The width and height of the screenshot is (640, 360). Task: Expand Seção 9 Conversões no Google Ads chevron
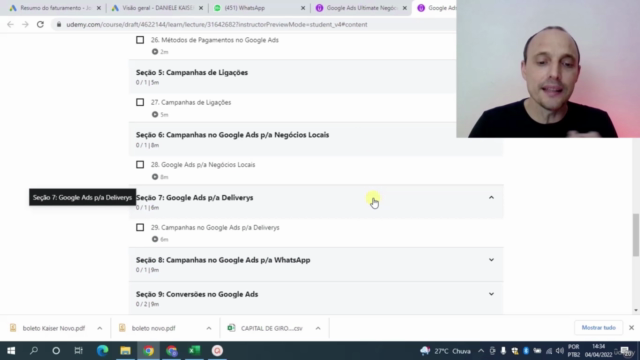pyautogui.click(x=491, y=294)
